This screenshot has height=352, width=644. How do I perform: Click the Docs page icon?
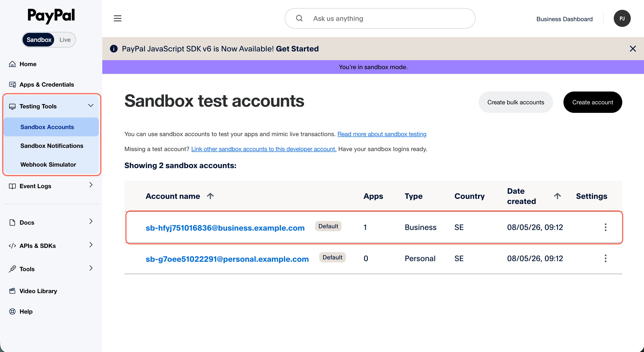pos(12,223)
